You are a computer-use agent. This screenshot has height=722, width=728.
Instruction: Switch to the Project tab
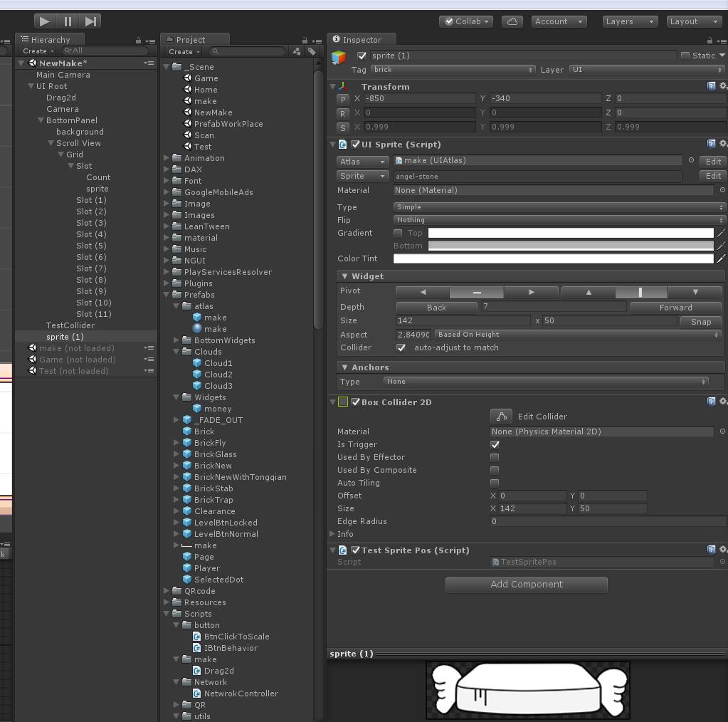[x=194, y=39]
